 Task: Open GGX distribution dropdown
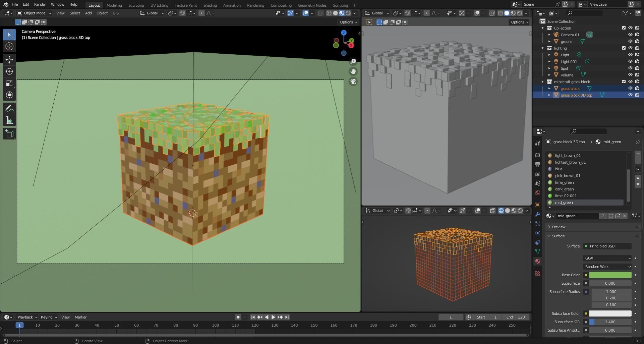coord(607,258)
